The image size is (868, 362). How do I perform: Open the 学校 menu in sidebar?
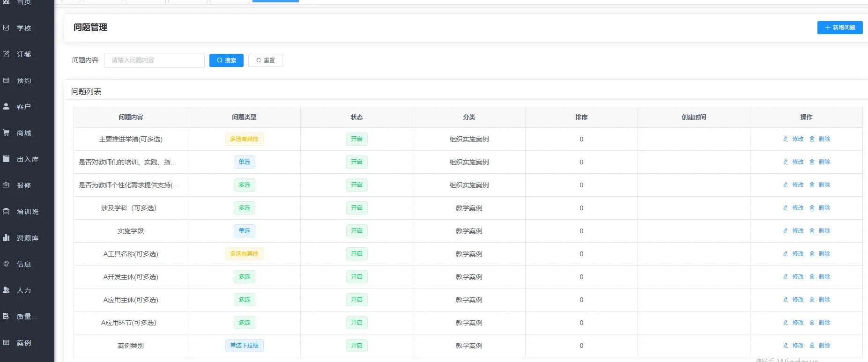[x=23, y=28]
